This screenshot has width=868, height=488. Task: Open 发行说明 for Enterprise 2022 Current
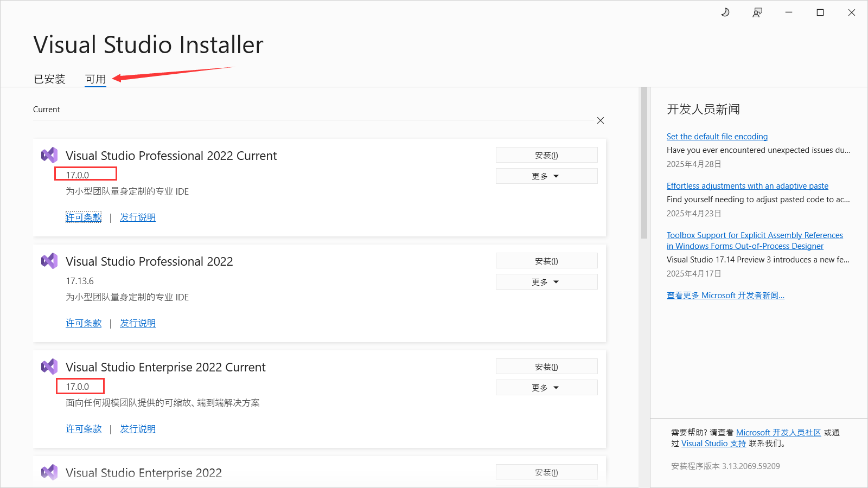138,428
